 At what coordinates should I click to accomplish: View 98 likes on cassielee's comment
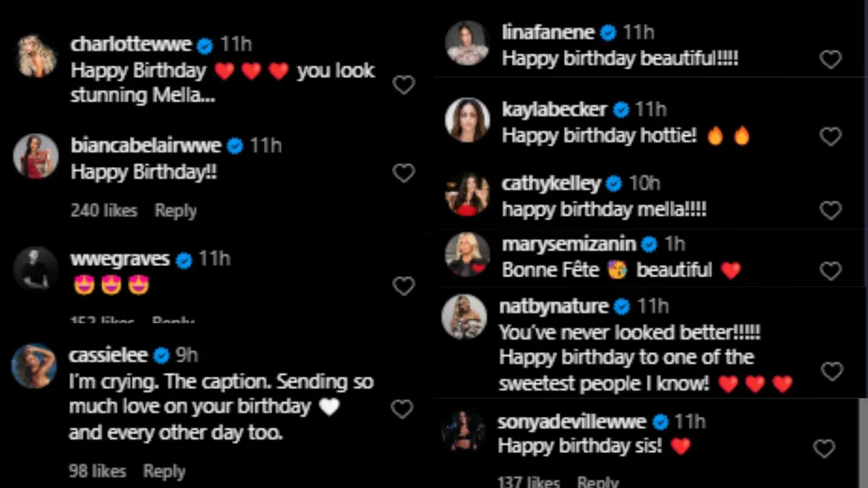(x=97, y=471)
